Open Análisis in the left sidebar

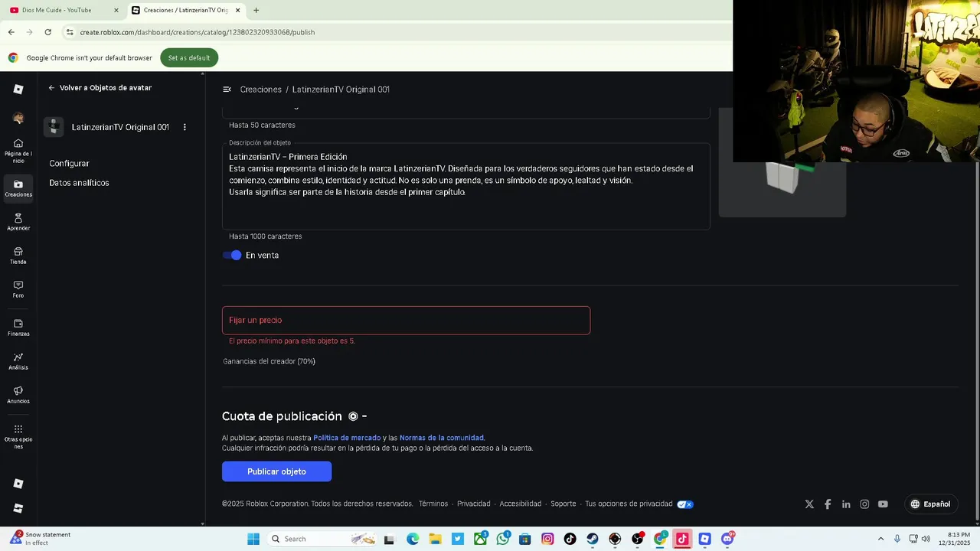pos(18,361)
